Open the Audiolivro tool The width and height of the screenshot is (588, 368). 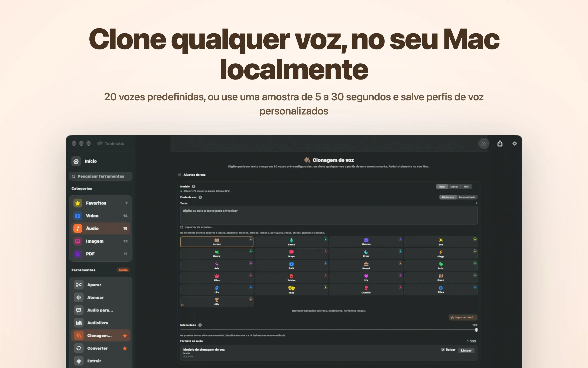click(x=101, y=323)
